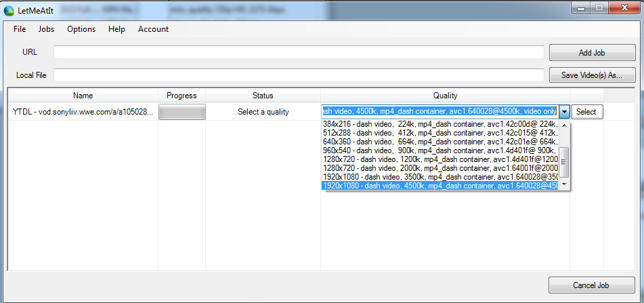Click the Cancel Job button
644x303 pixels.
point(591,285)
